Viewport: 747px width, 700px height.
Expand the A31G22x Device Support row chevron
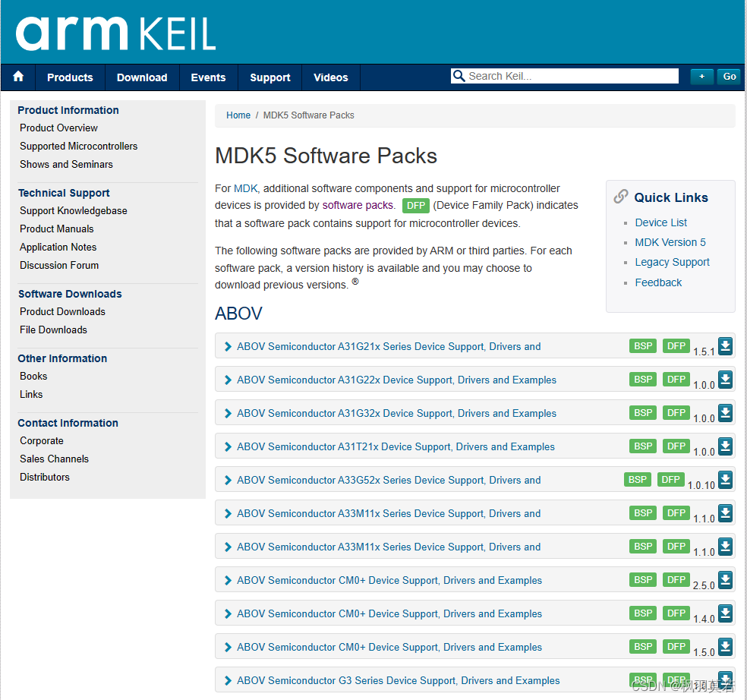pyautogui.click(x=228, y=380)
